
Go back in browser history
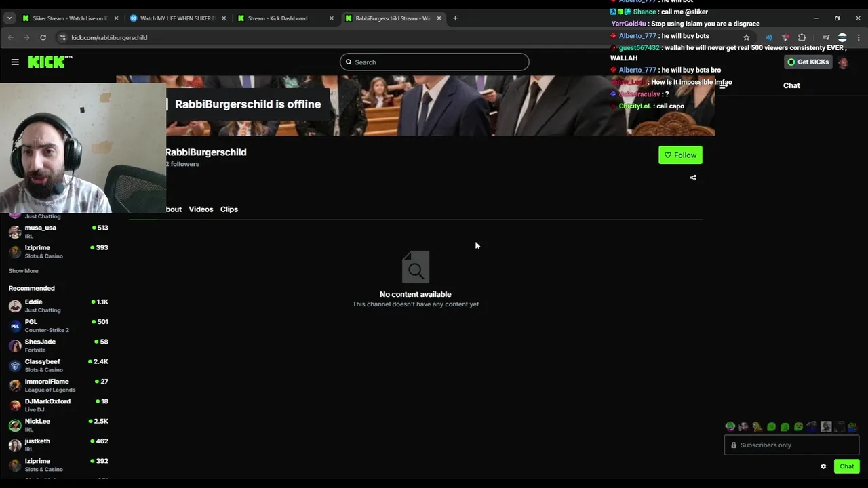[x=11, y=37]
